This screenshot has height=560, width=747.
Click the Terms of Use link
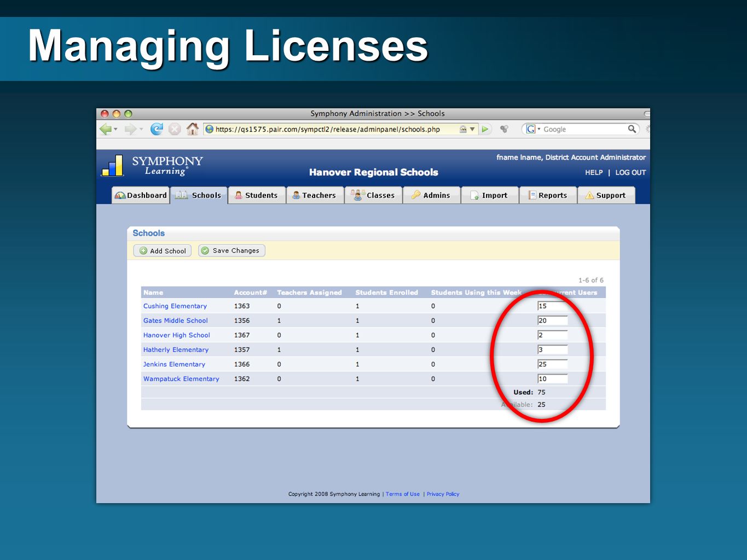pos(403,494)
